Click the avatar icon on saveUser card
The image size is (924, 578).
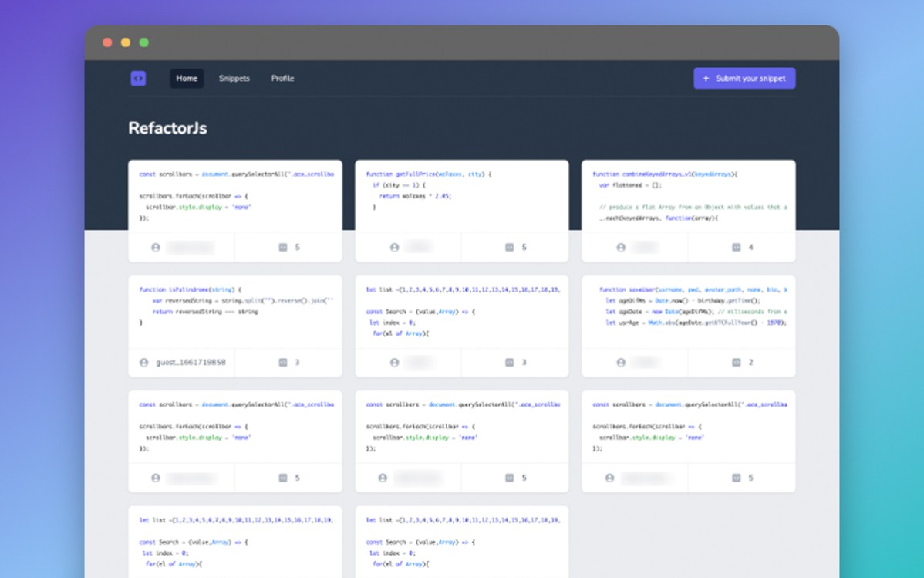tap(621, 362)
